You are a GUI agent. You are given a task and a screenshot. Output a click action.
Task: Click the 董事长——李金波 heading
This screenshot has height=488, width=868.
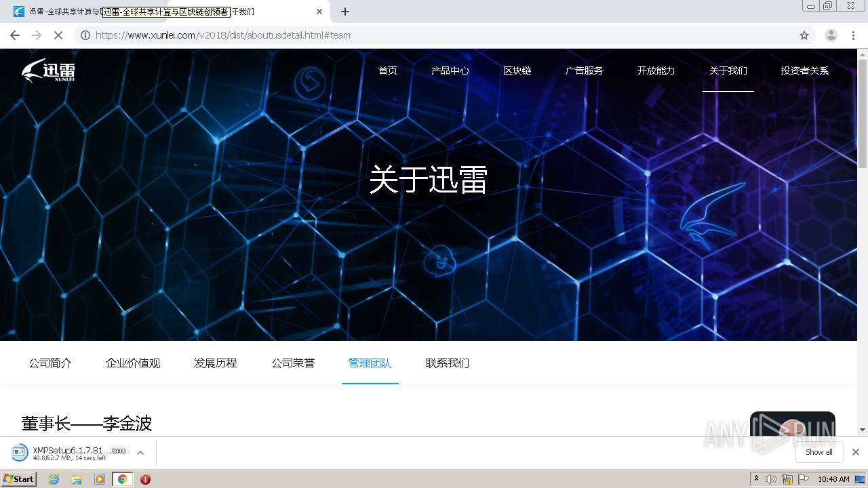coord(87,424)
